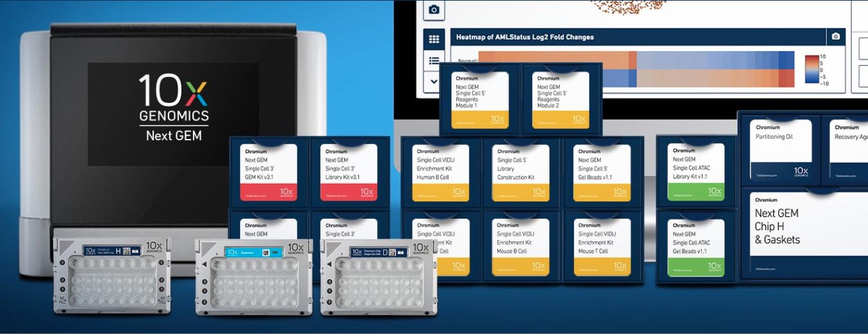Viewport: 868px width, 334px height.
Task: Select the Single Cell ATAC Library Kit v1.1 box
Action: [x=696, y=172]
